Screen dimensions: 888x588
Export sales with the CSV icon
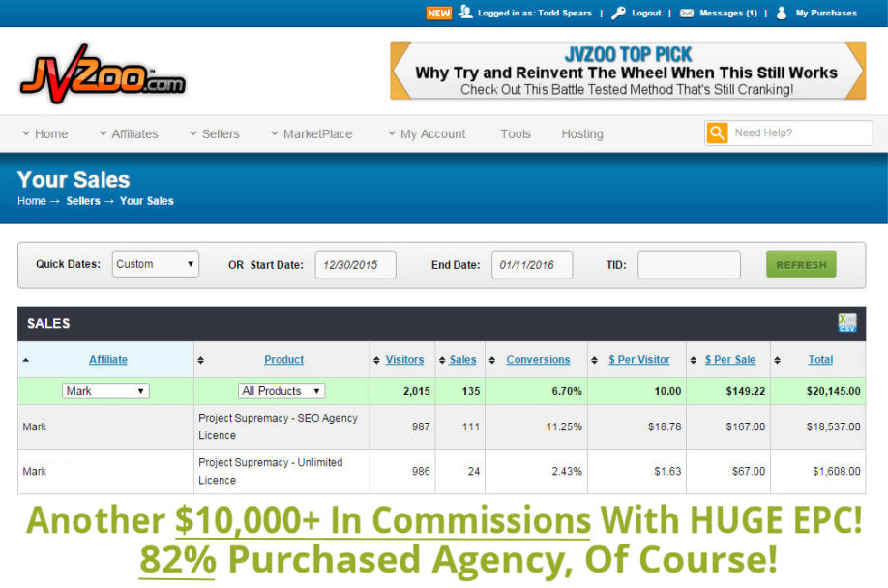point(847,323)
